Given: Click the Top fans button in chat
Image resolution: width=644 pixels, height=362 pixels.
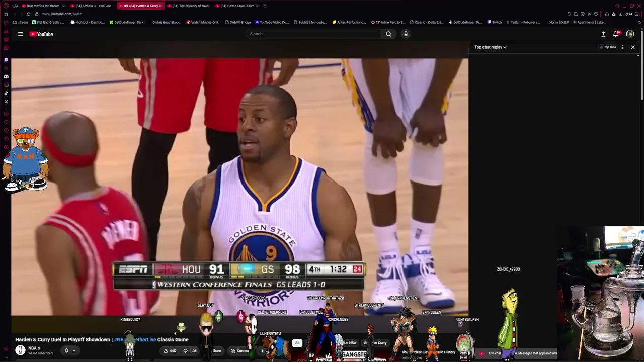Looking at the screenshot, I should click(x=608, y=47).
